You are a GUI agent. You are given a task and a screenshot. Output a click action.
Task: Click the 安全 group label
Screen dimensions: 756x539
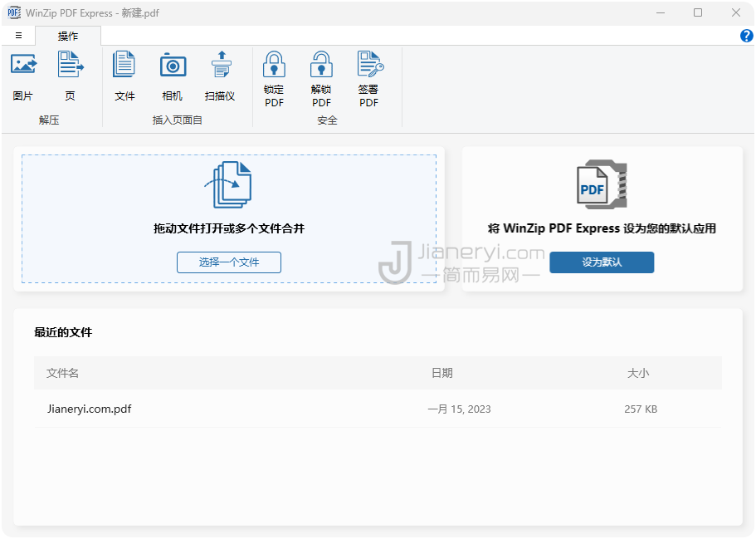[x=327, y=120]
